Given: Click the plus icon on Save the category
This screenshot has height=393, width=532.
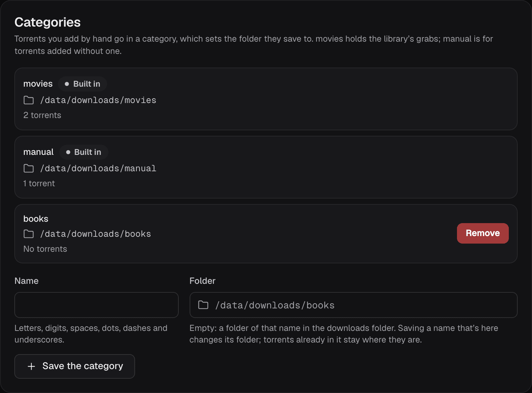Looking at the screenshot, I should tap(31, 366).
